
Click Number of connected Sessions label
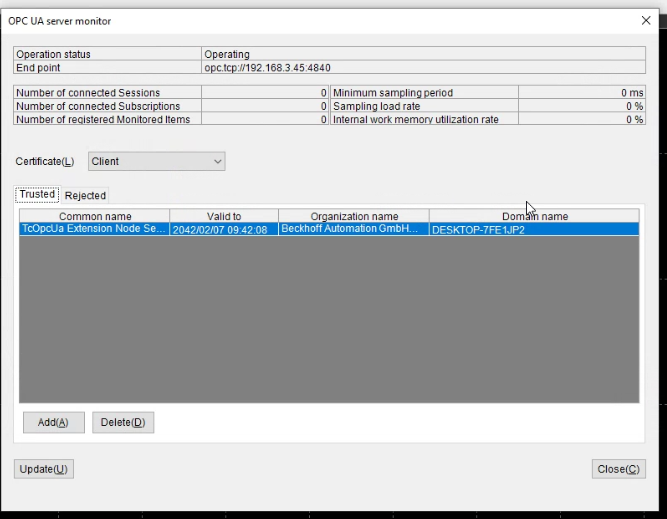tap(88, 93)
